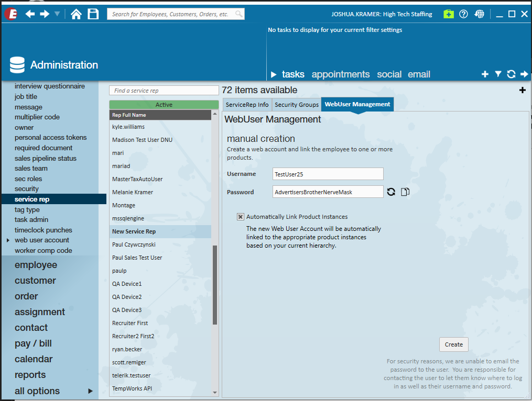This screenshot has height=401, width=532.
Task: Click the rep list scrollbar thumb
Action: pos(215,285)
